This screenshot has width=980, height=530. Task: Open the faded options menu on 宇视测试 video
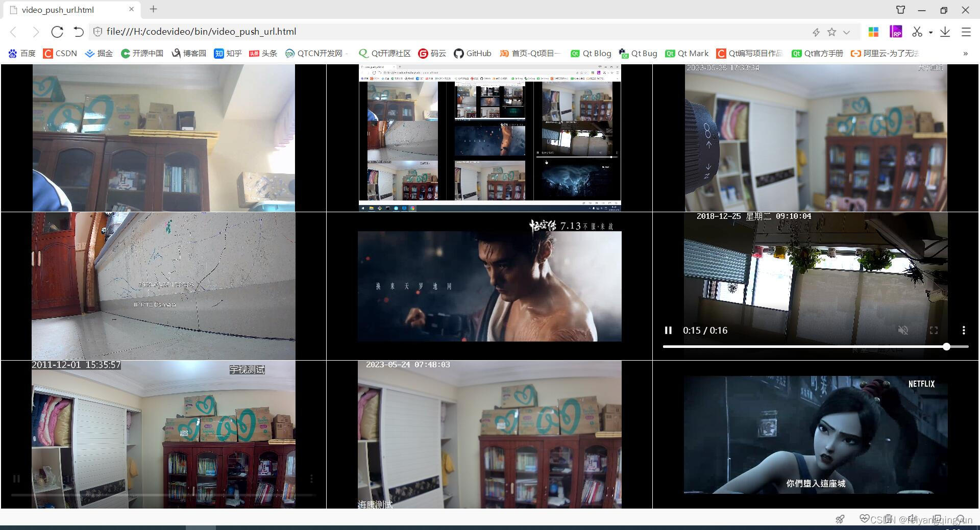tap(311, 478)
